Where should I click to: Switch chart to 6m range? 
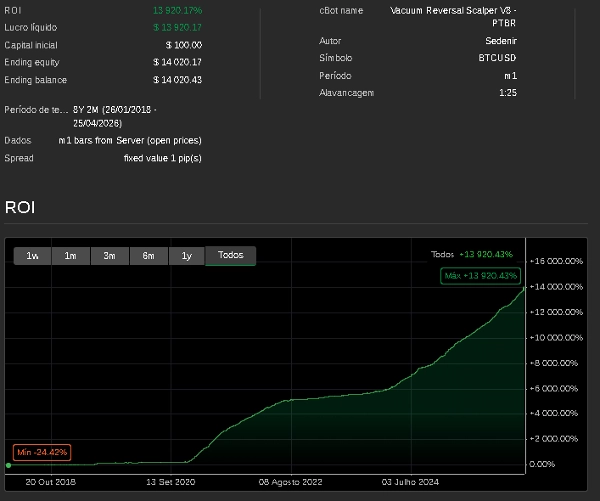[149, 256]
